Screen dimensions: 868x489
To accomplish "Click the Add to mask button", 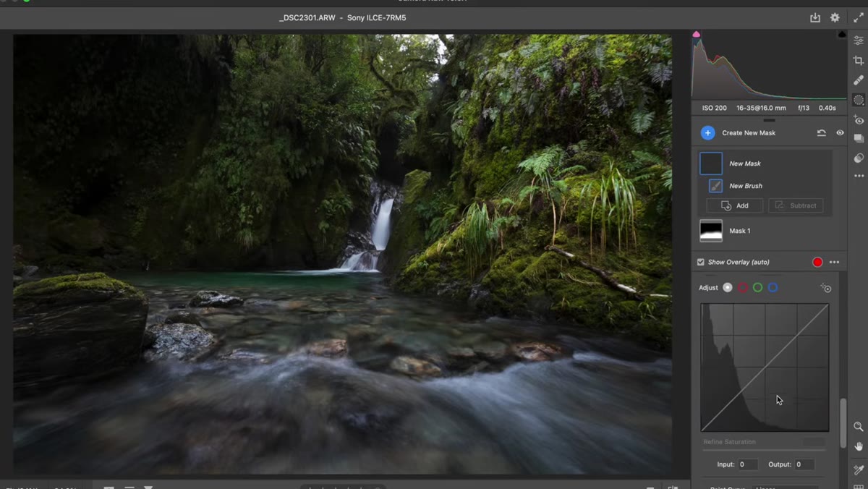I will 735,205.
